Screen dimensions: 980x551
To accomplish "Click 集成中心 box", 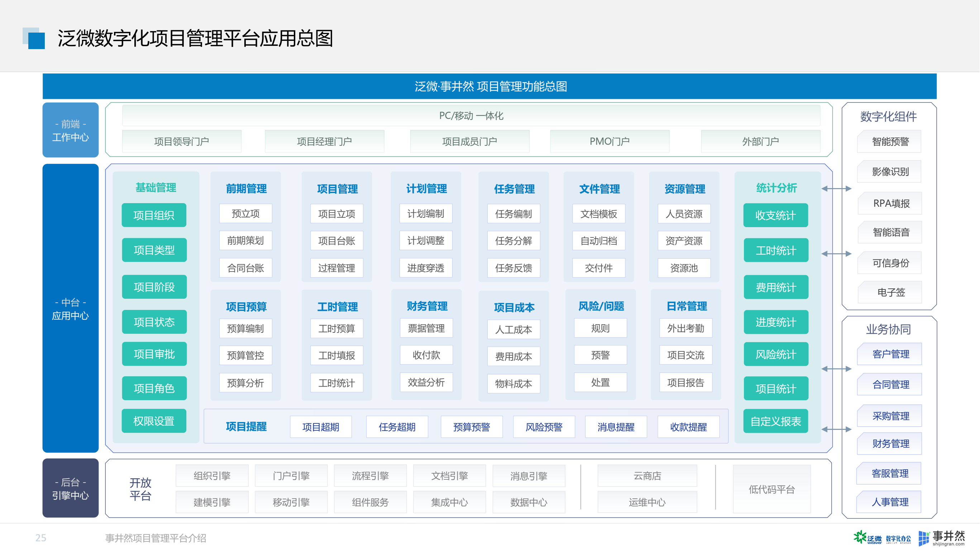I will coord(449,502).
